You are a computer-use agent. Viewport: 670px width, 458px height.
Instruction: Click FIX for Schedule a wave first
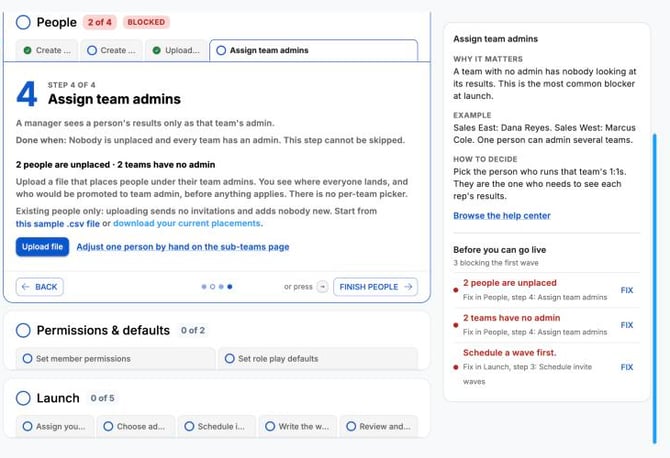click(627, 367)
